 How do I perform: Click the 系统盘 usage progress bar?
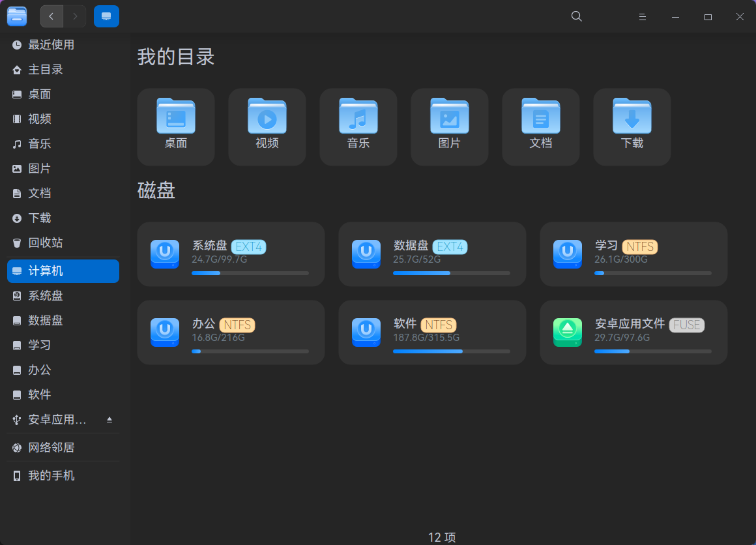tap(250, 273)
